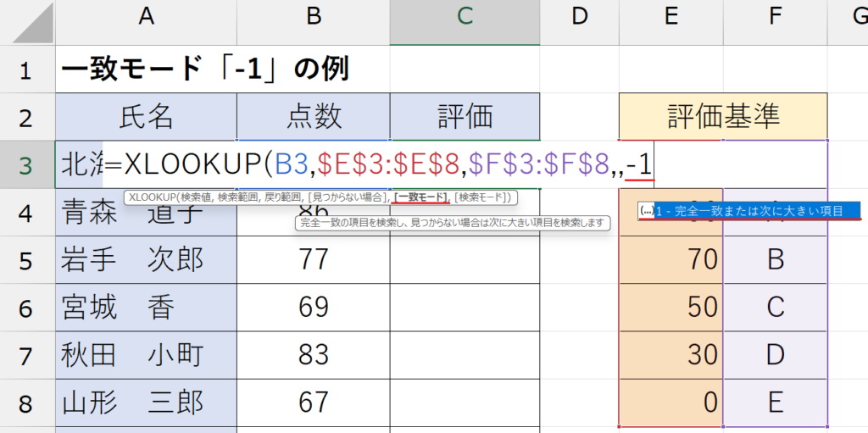Click criteria value 50

671,308
